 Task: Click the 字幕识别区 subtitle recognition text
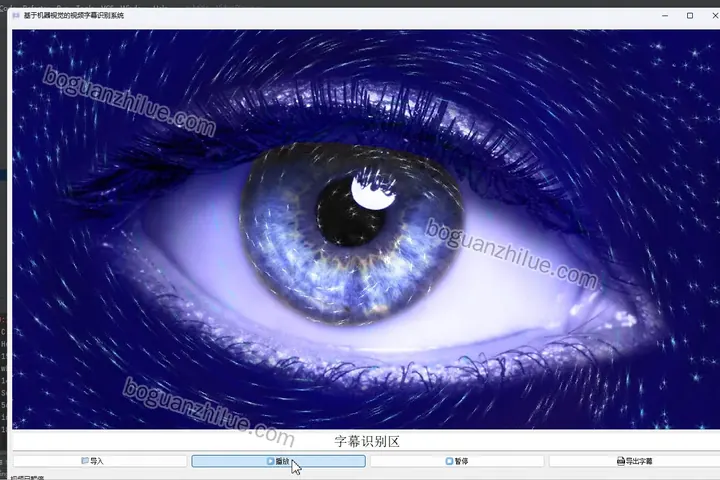click(367, 441)
